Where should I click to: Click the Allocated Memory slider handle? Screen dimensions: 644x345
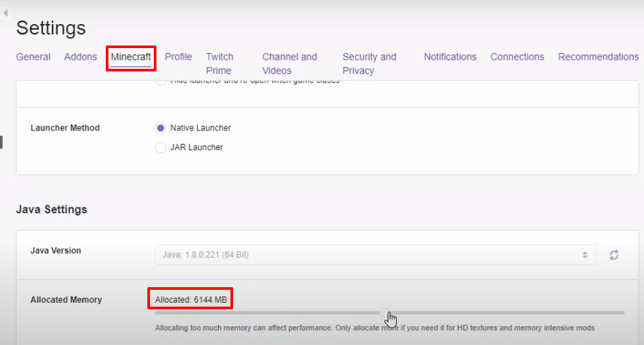point(384,313)
